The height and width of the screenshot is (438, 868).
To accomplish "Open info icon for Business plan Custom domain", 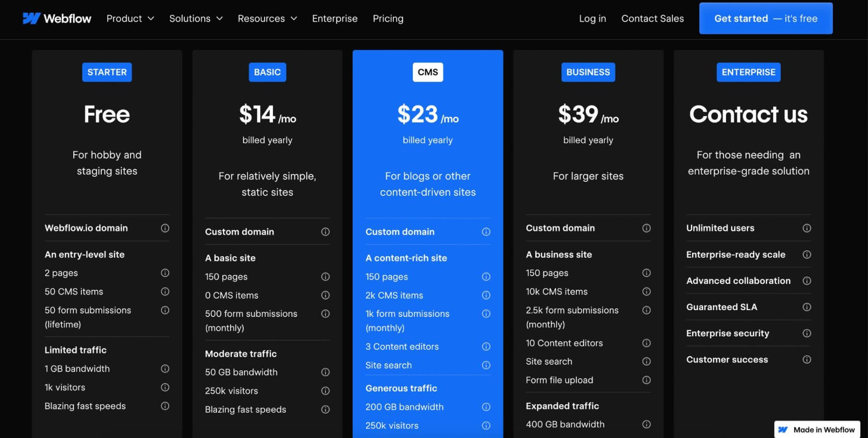I will [646, 228].
